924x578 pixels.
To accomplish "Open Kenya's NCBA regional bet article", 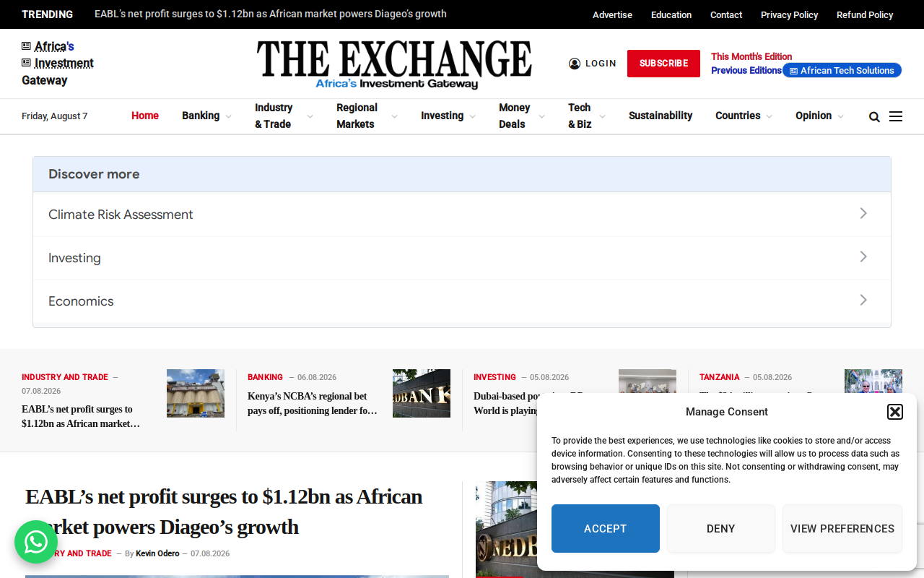I will 313,403.
